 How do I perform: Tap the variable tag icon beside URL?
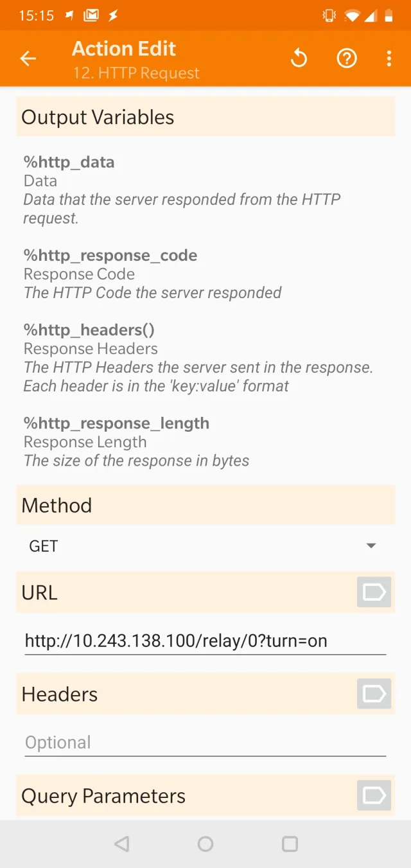(x=374, y=592)
